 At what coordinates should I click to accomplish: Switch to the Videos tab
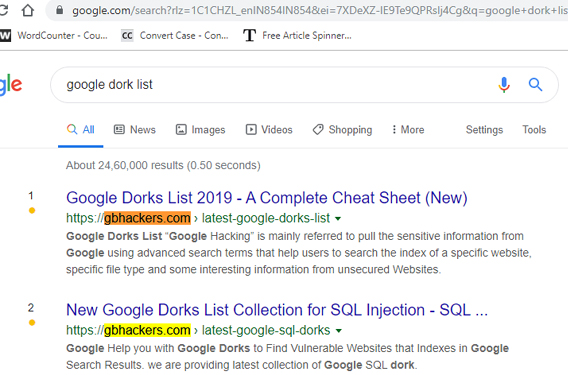(x=269, y=130)
